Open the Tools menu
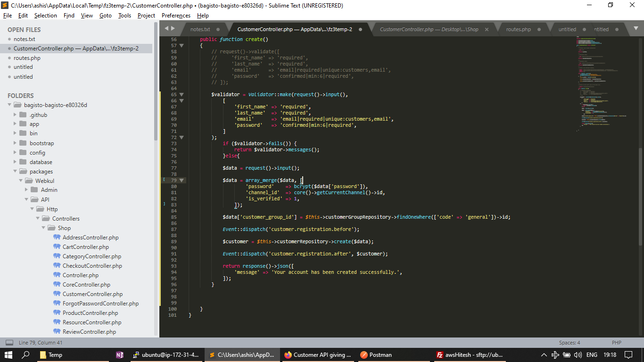The height and width of the screenshot is (362, 644). coord(124,16)
